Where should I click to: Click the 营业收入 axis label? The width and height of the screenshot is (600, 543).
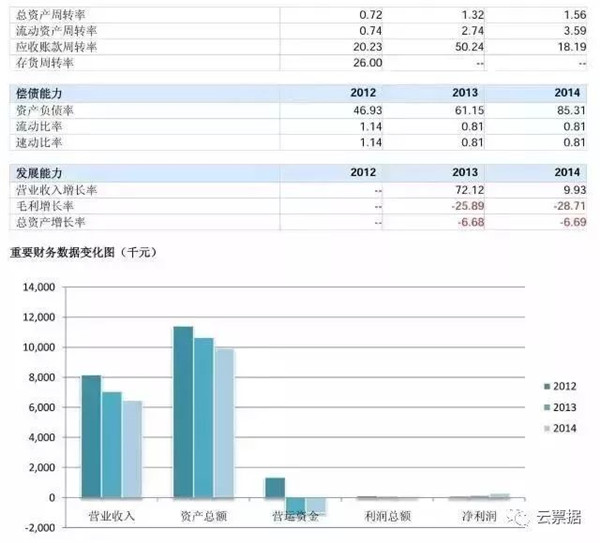[112, 516]
